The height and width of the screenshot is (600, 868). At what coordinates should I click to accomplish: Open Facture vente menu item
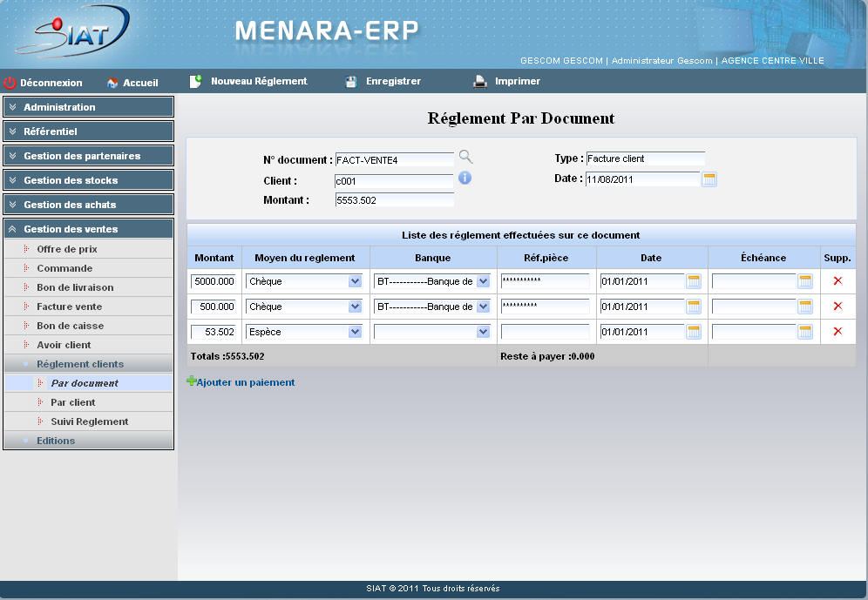tap(89, 307)
